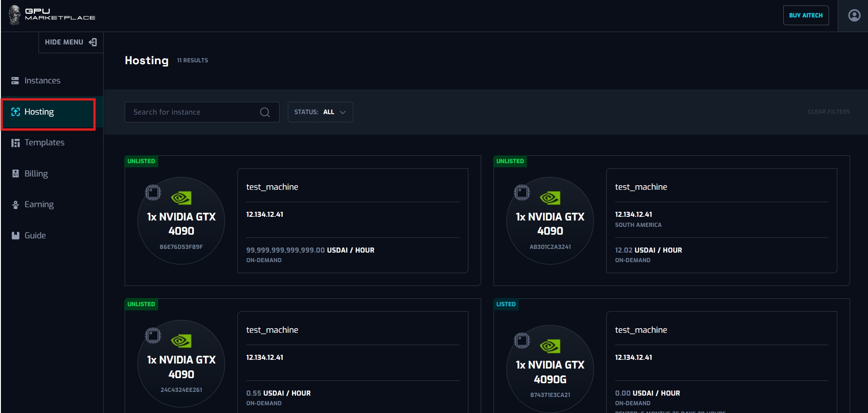
Task: Click the chip icon on AB301C2A3241 card
Action: [x=522, y=193]
